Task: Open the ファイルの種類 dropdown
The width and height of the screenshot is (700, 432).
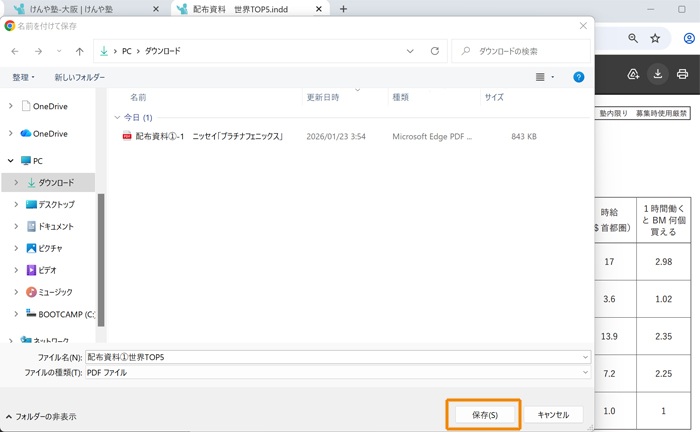Action: (338, 372)
